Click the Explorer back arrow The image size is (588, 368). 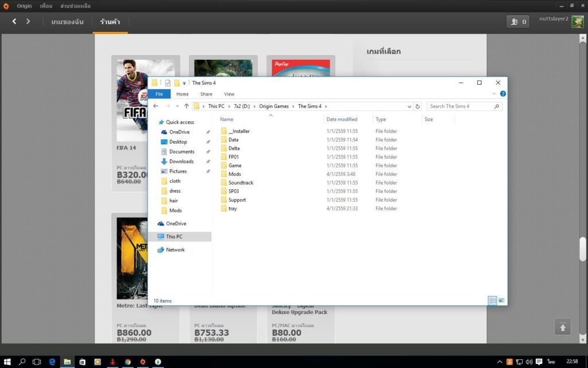point(156,106)
